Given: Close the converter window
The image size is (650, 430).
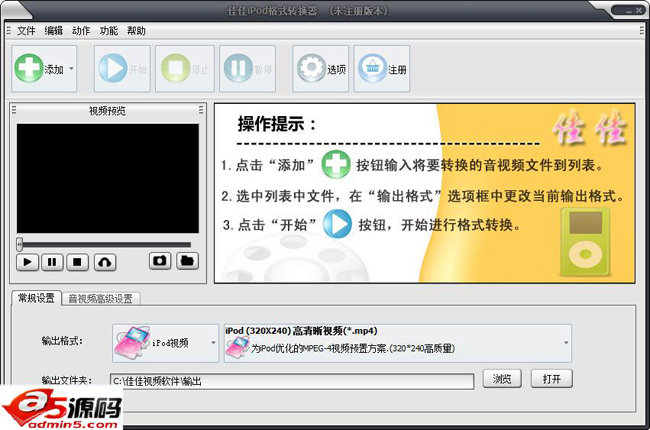Looking at the screenshot, I should [639, 10].
